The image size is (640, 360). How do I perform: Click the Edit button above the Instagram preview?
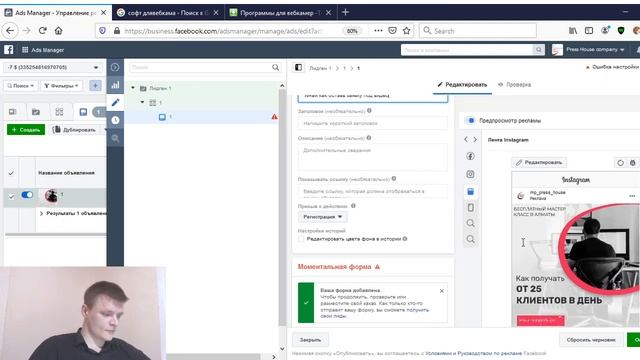tap(539, 162)
